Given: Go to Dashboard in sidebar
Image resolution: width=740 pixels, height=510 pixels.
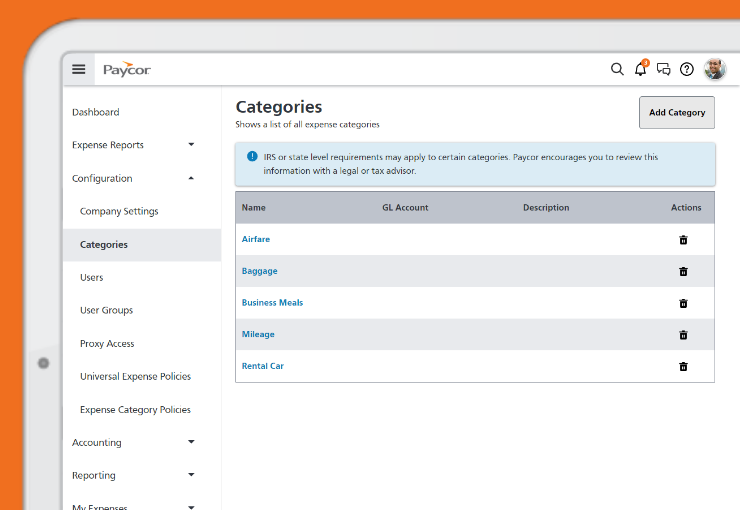Looking at the screenshot, I should [x=95, y=112].
